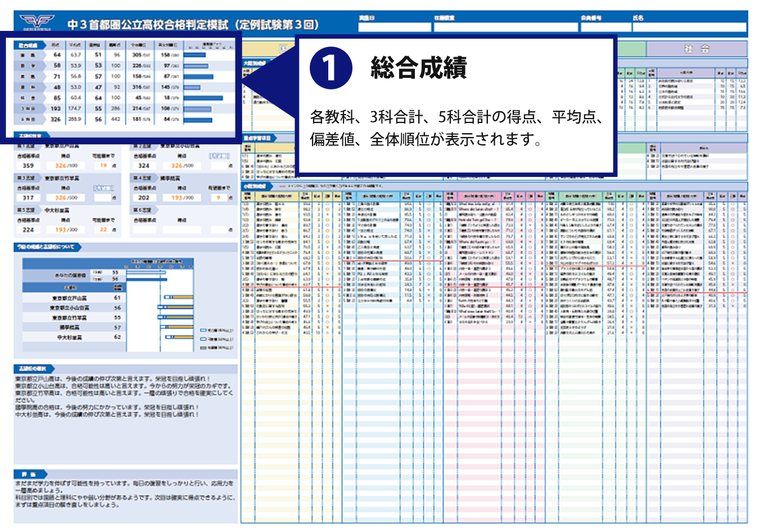Click the 志望校の判定 section banner icon

(31, 134)
